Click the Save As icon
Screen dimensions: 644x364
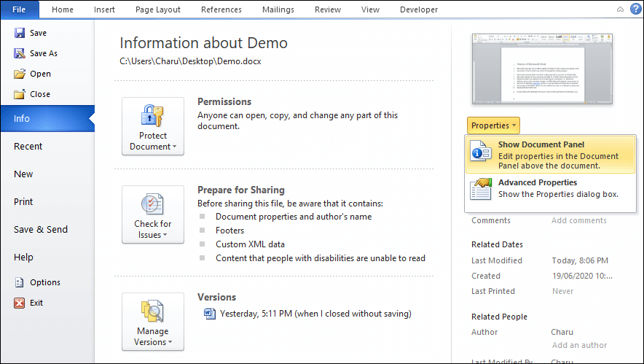pos(19,53)
